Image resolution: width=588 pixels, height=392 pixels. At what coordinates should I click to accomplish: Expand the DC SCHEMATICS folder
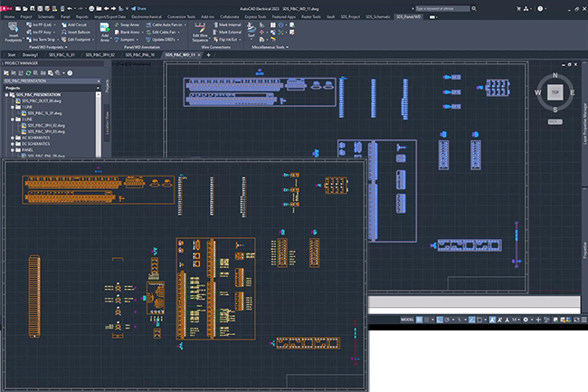[x=11, y=144]
